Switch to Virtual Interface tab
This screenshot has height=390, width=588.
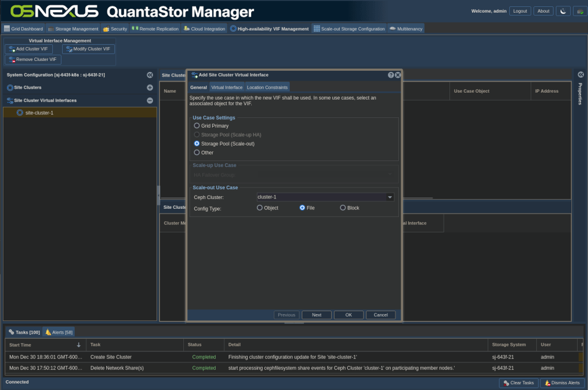(x=226, y=87)
